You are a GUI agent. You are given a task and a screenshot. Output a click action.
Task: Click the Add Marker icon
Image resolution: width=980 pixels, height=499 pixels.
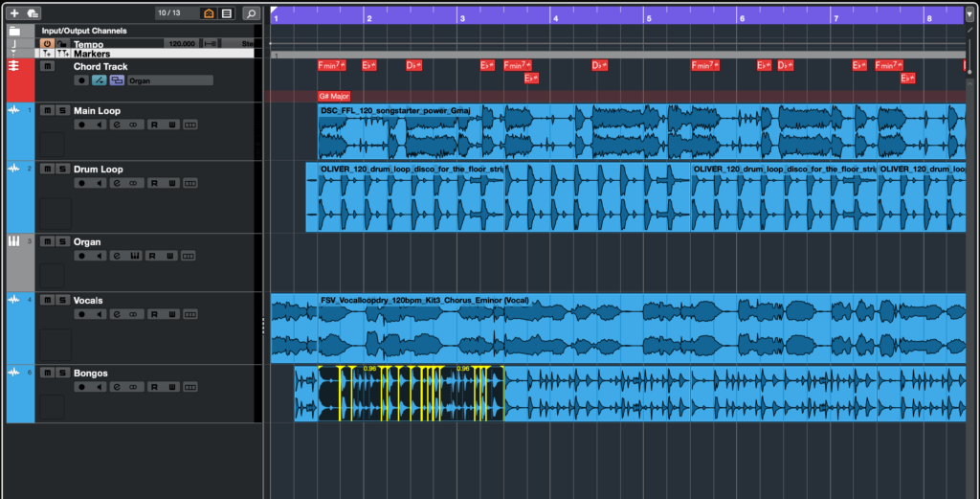[x=47, y=54]
